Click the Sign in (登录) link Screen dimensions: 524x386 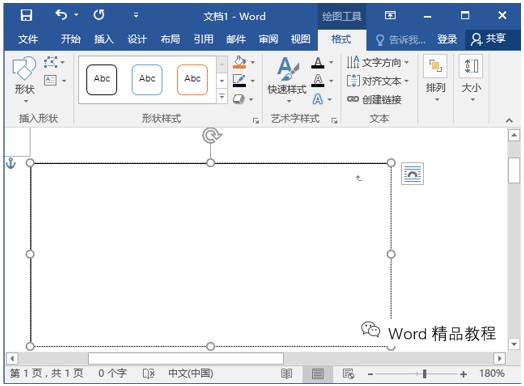447,39
